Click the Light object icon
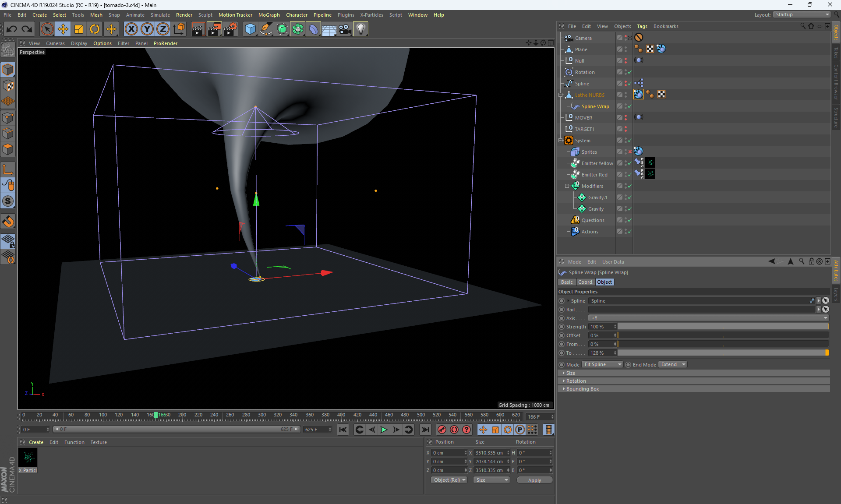The width and height of the screenshot is (841, 504). [x=360, y=29]
